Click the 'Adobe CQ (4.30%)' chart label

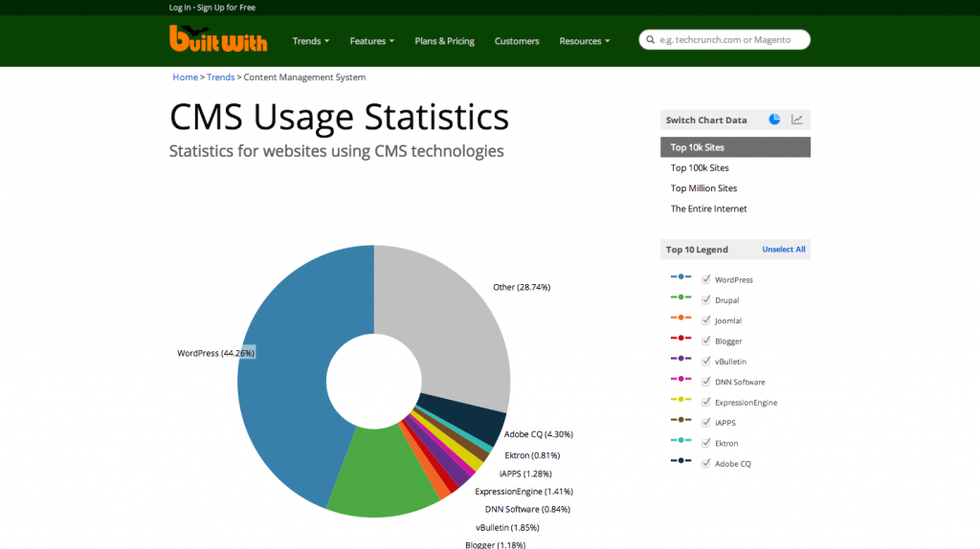coord(539,434)
